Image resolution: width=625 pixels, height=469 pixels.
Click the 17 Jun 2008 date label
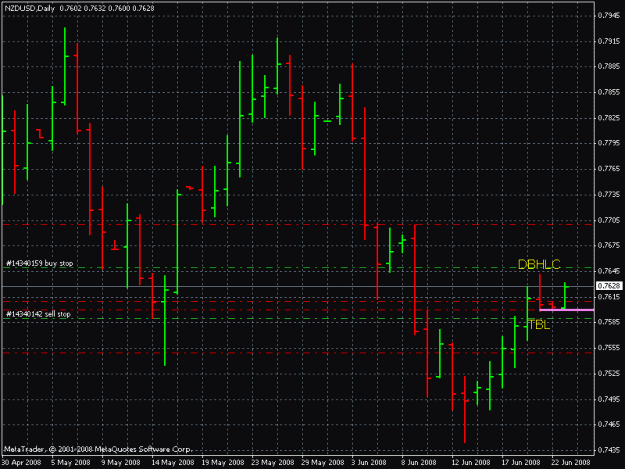pyautogui.click(x=521, y=462)
